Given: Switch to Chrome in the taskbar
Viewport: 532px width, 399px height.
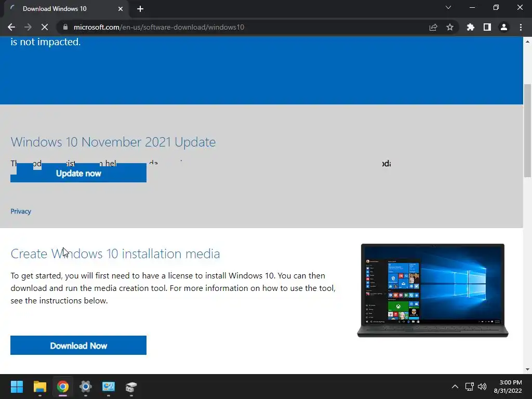Looking at the screenshot, I should coord(63,387).
